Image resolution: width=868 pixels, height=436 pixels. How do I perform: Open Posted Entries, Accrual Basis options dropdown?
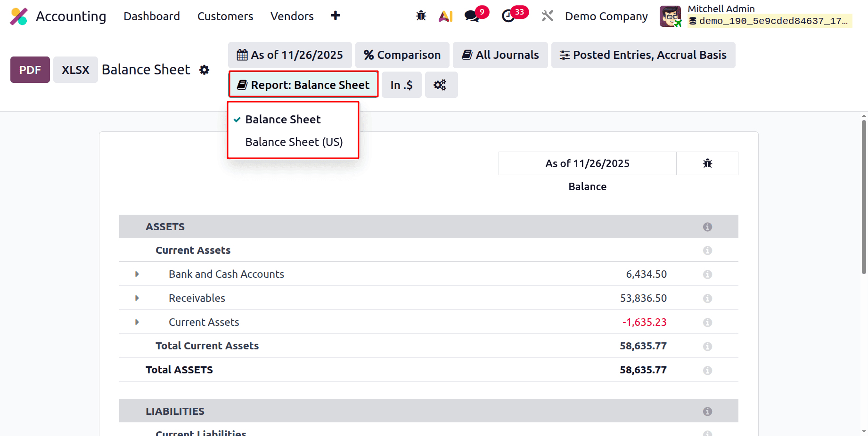pos(643,55)
